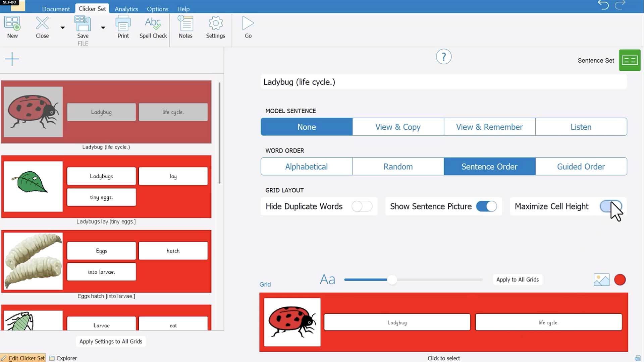Expand the Close dropdown arrow
The image size is (644, 362).
pos(62,28)
